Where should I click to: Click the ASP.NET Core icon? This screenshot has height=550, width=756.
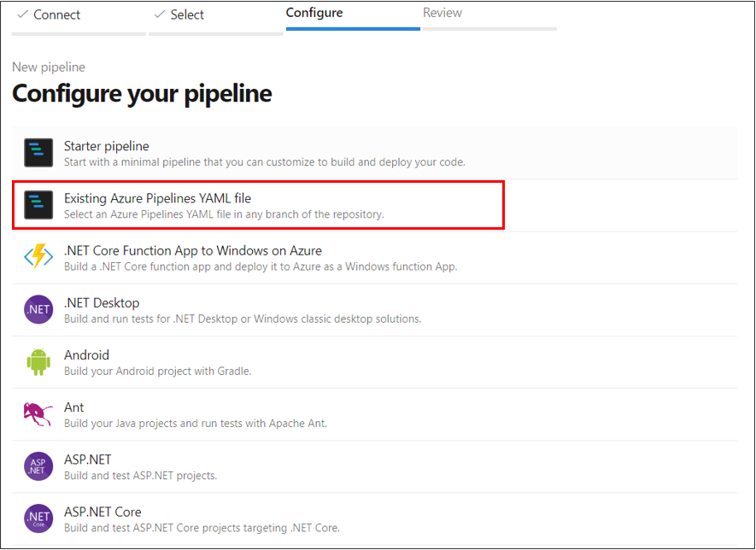pyautogui.click(x=38, y=518)
